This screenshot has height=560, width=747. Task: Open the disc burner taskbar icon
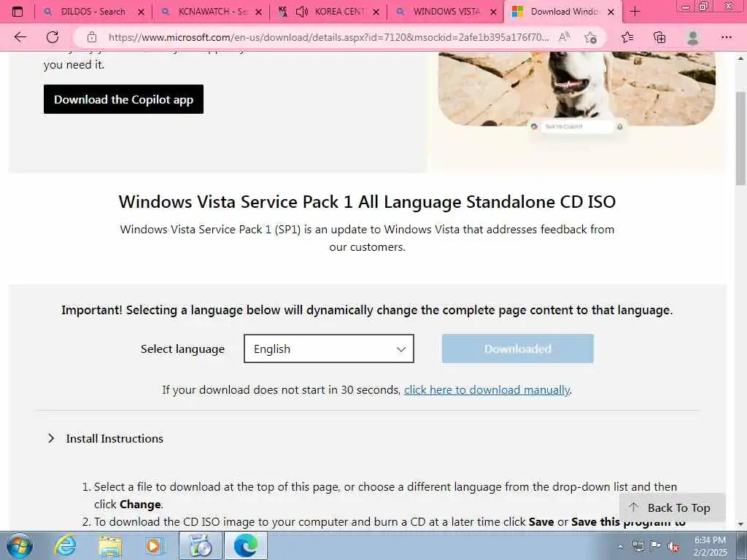point(201,545)
